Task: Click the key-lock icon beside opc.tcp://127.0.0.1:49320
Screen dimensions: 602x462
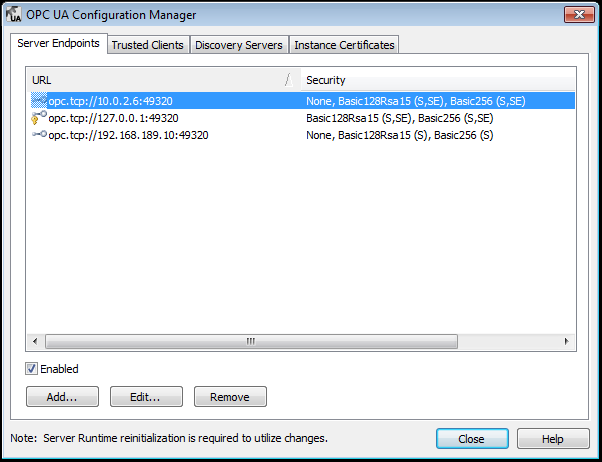Action: (x=39, y=118)
